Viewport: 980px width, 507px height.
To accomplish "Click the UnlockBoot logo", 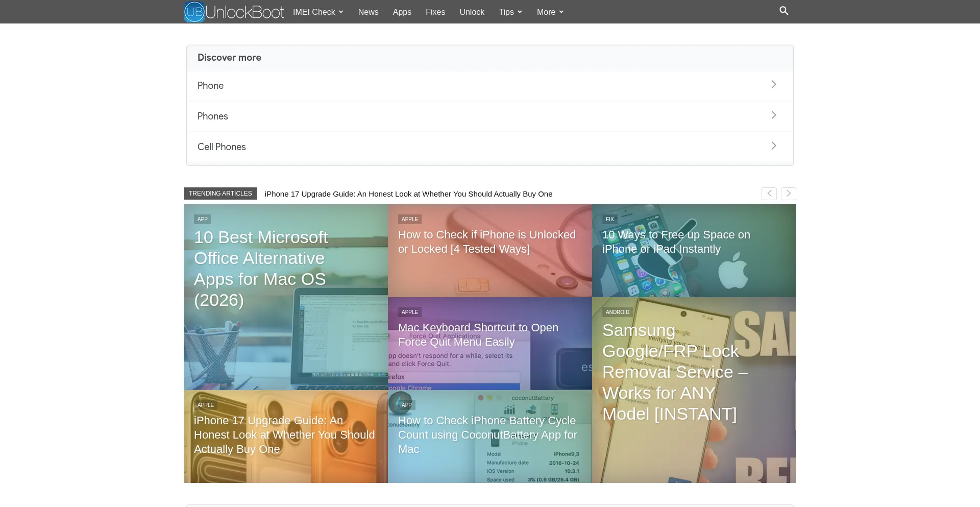I will click(234, 12).
